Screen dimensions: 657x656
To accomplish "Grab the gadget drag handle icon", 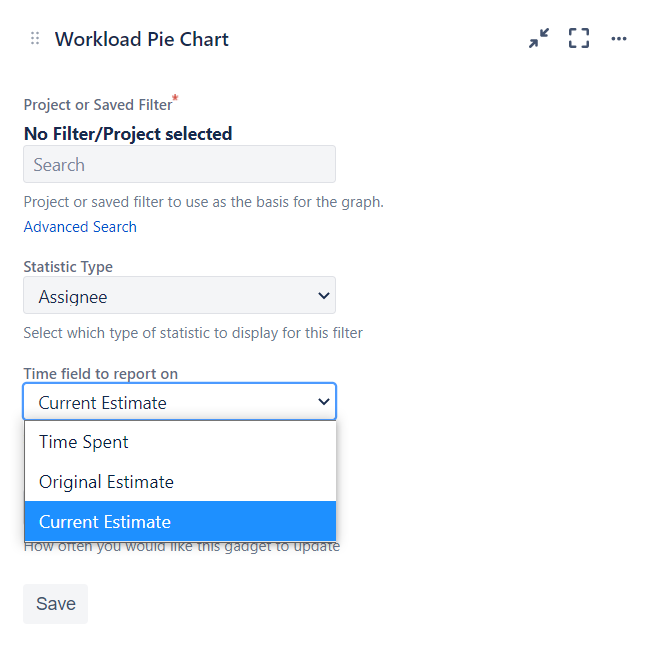I will point(35,39).
